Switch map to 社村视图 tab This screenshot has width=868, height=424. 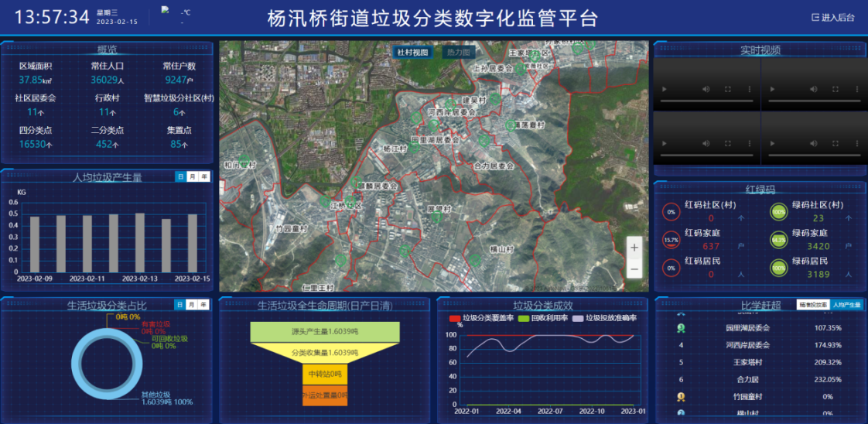tap(412, 53)
